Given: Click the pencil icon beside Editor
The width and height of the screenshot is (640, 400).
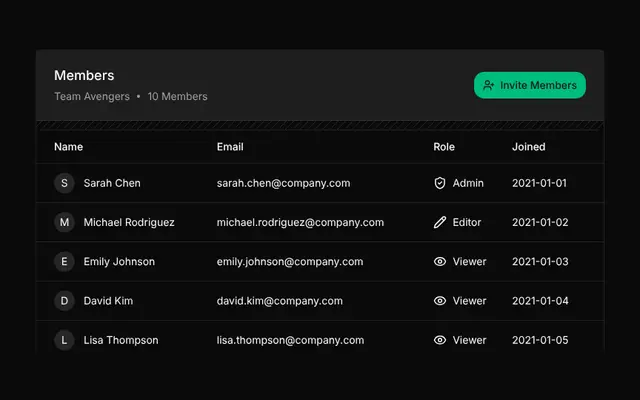Looking at the screenshot, I should (x=440, y=222).
